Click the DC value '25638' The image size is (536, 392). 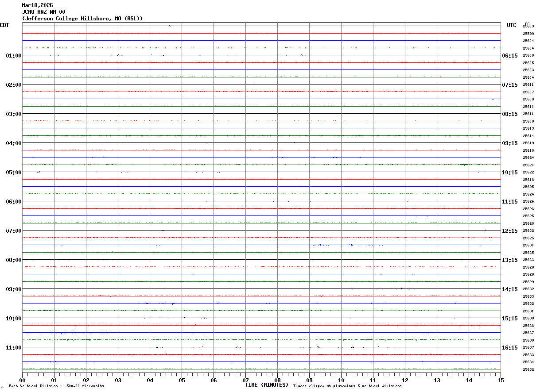click(528, 340)
